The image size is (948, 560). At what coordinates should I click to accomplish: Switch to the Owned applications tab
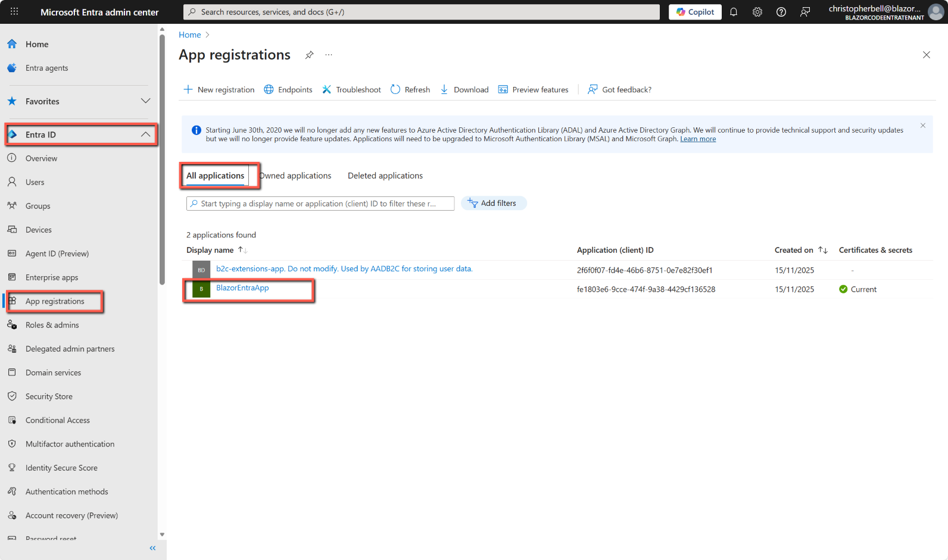296,176
